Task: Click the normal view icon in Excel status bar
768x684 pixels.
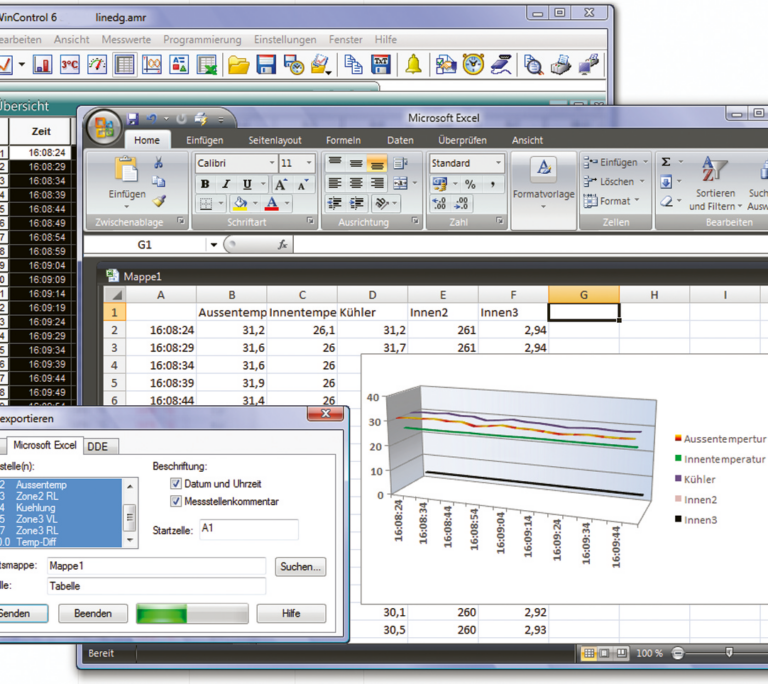Action: 589,653
